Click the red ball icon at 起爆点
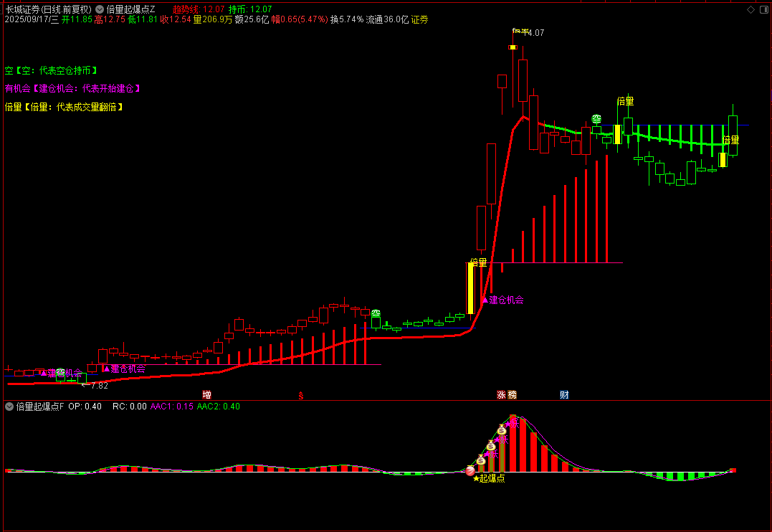Viewport: 772px width, 532px height. click(470, 471)
